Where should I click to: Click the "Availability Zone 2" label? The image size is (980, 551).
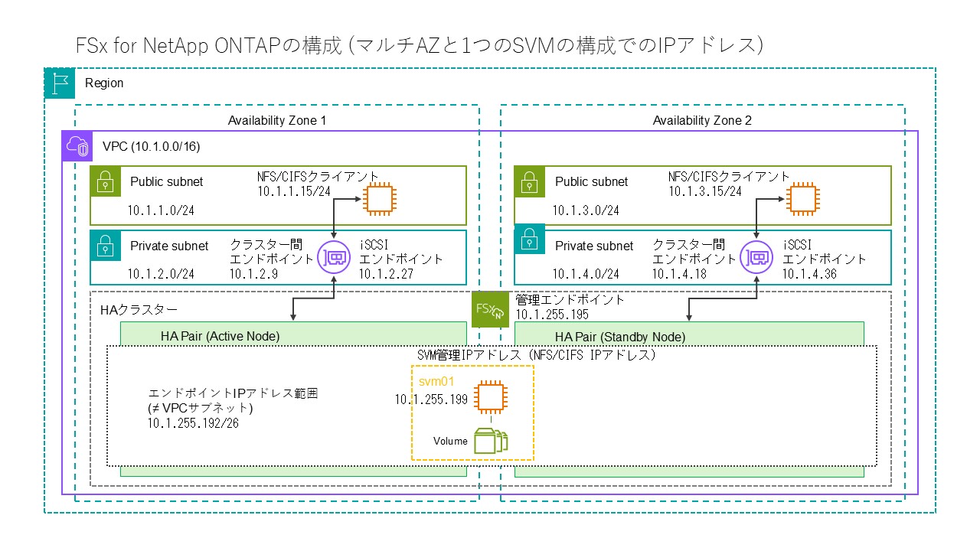(702, 120)
